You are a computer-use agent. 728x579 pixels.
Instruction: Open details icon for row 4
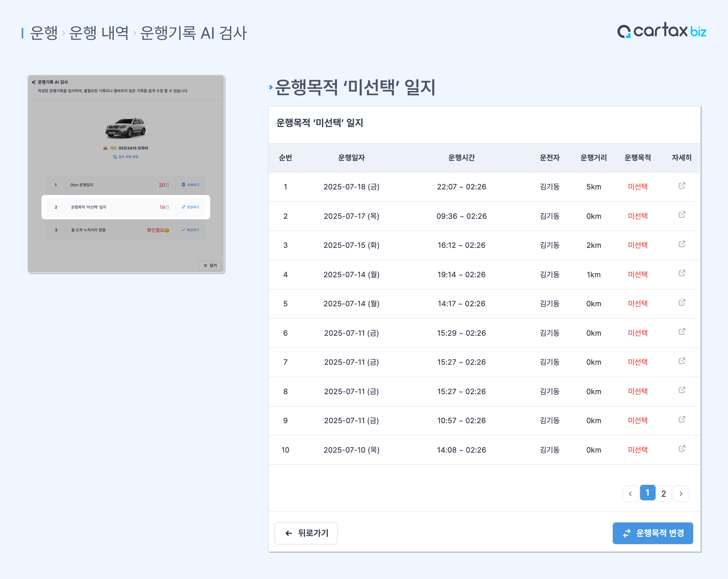[x=681, y=273]
